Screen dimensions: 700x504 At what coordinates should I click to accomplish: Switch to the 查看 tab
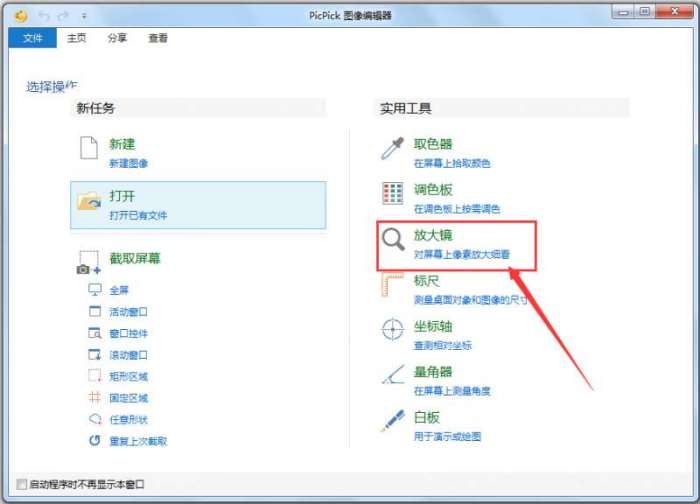tap(158, 38)
